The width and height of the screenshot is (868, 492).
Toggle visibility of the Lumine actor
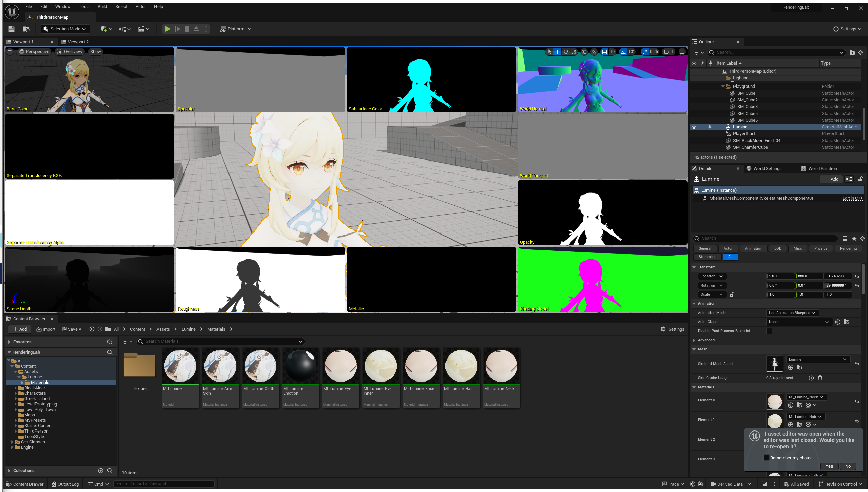tap(694, 127)
